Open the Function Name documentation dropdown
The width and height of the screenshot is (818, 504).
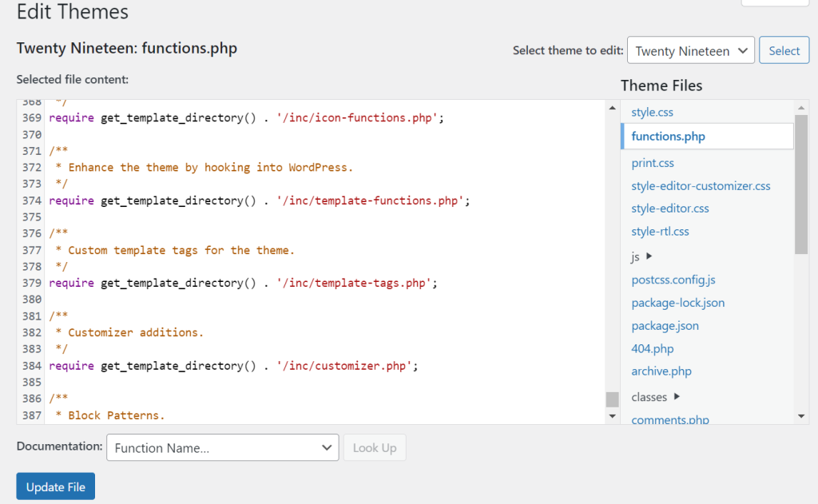point(222,447)
